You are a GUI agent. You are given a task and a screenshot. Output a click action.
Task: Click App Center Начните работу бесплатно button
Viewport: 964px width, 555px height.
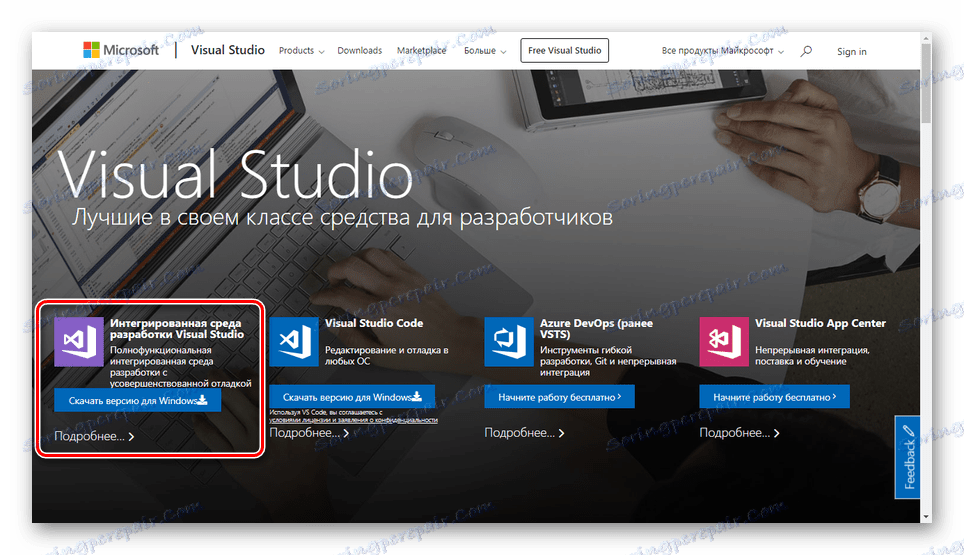(775, 397)
